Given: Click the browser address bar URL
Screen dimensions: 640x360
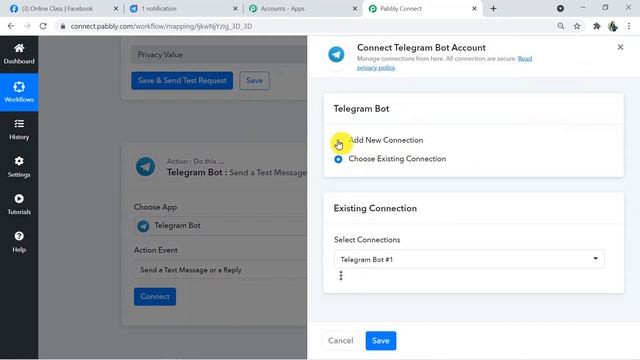Looking at the screenshot, I should click(x=161, y=26).
